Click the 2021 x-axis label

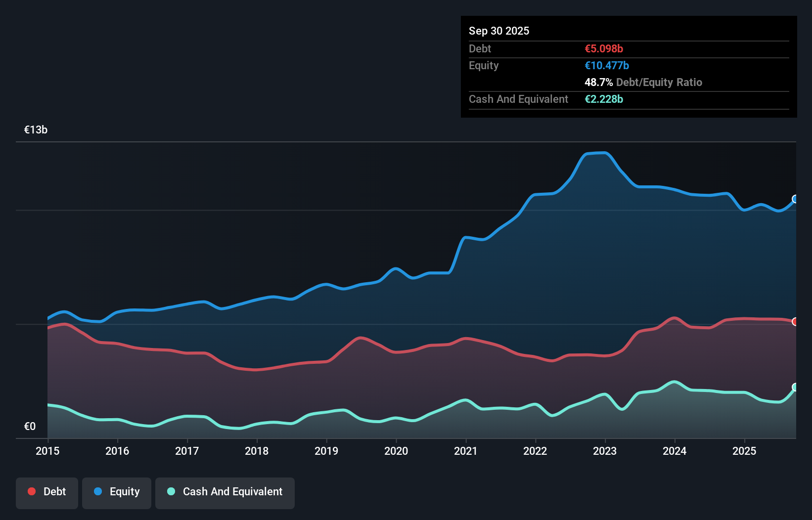coord(466,451)
